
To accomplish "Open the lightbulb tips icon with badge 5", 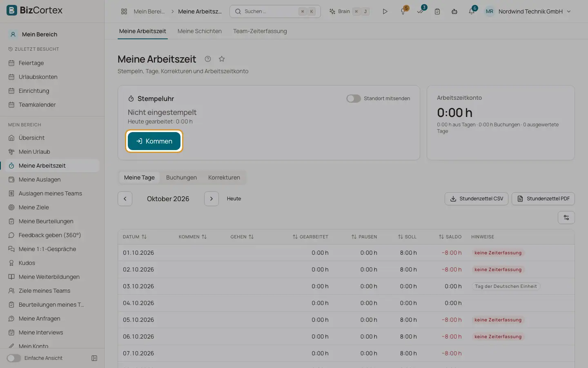I will 403,11.
